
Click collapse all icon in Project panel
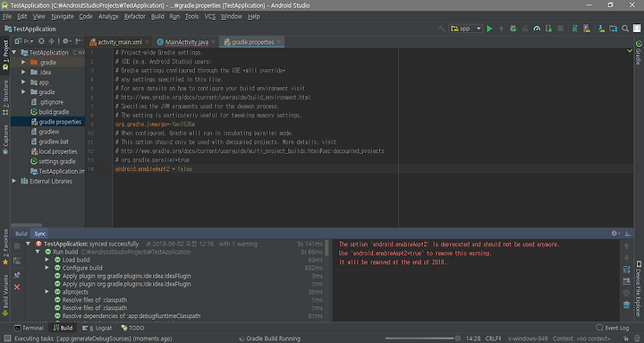(x=51, y=41)
